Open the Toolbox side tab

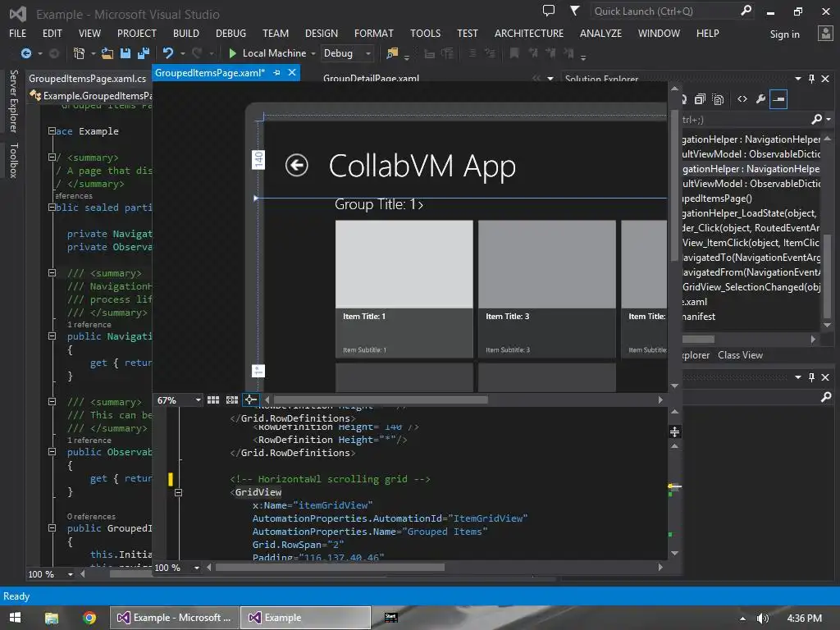click(13, 160)
